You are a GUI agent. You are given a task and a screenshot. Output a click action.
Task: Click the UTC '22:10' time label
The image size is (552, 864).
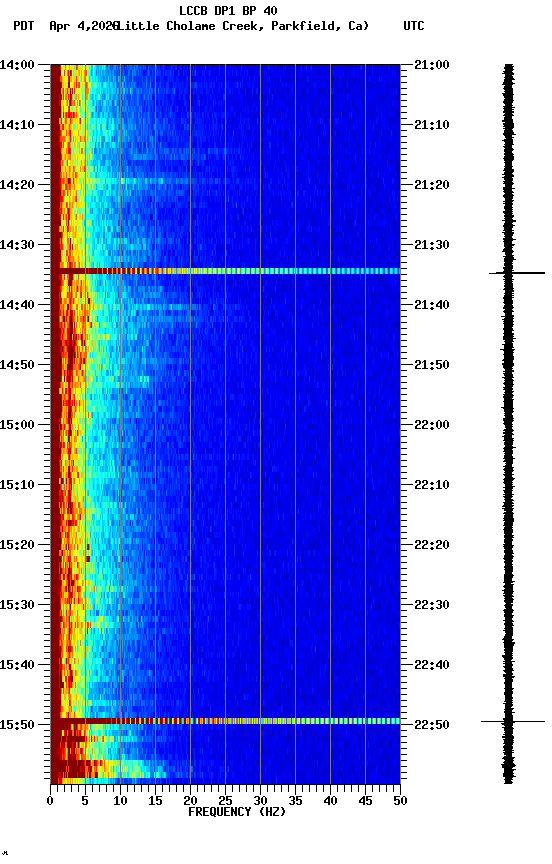pos(432,485)
